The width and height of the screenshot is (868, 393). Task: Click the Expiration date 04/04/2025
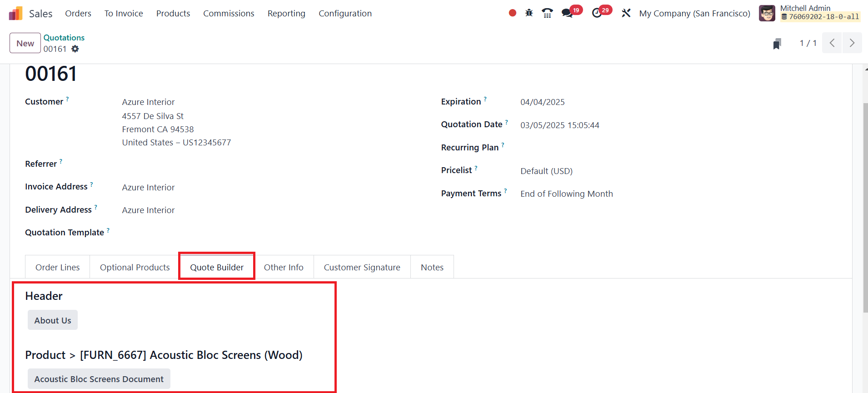point(543,102)
